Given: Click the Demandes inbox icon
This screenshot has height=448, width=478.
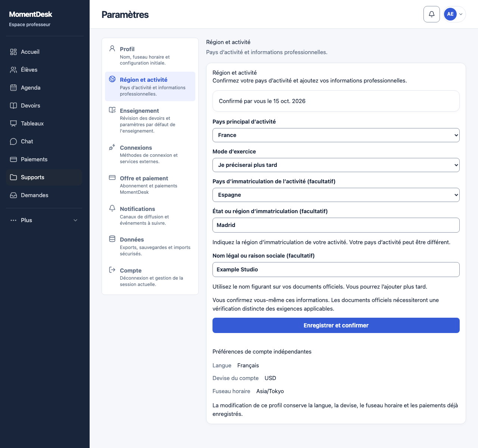Looking at the screenshot, I should (13, 195).
